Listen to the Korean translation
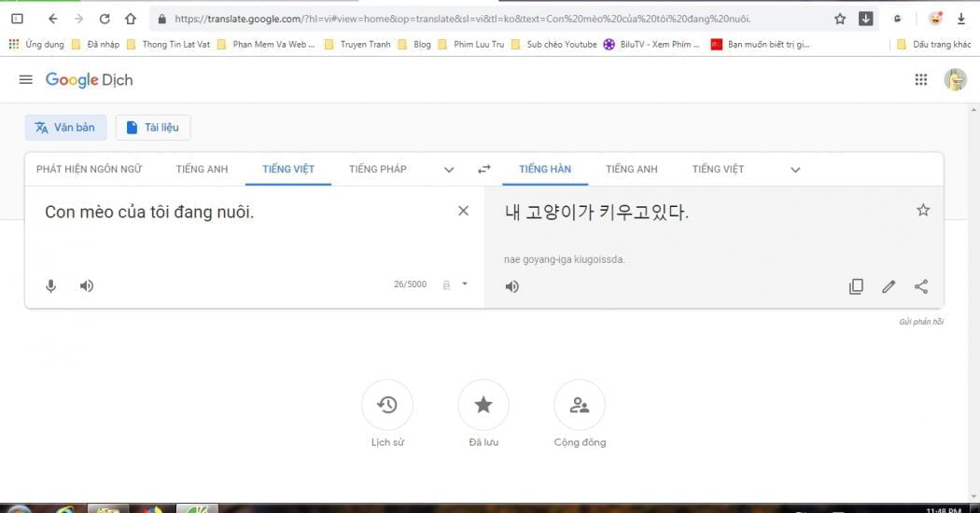The width and height of the screenshot is (980, 513). pyautogui.click(x=511, y=286)
